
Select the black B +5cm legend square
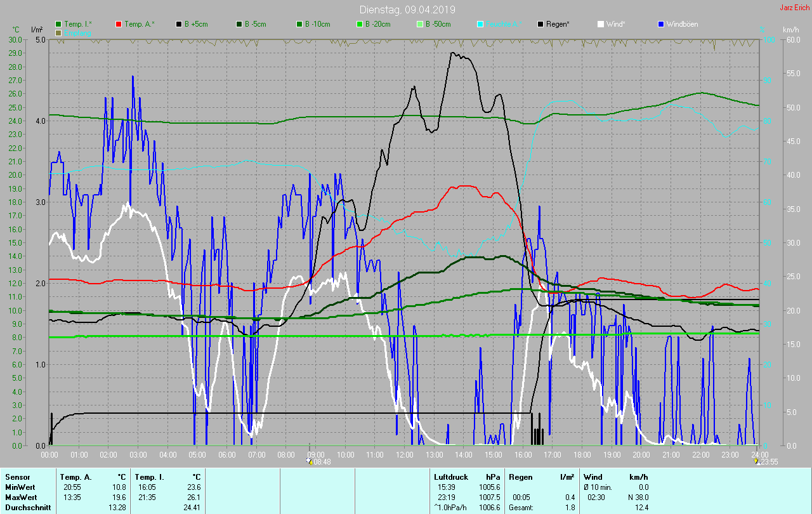179,24
